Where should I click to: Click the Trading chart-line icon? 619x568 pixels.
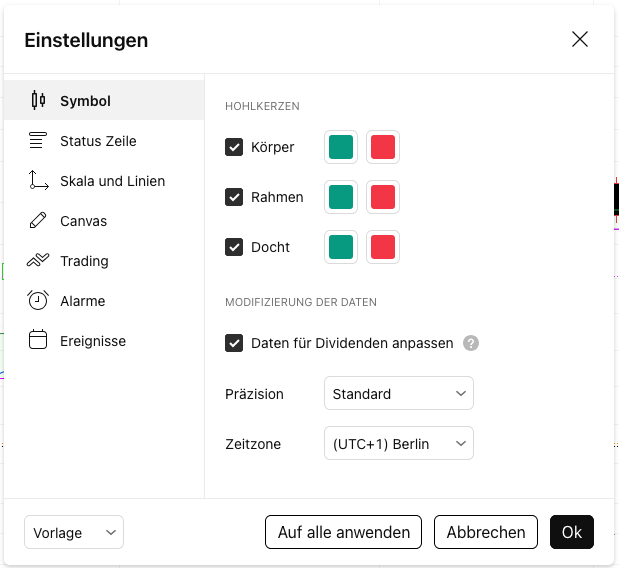click(x=39, y=261)
